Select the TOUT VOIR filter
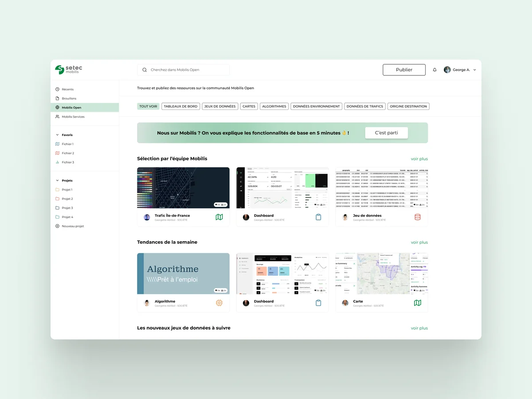The image size is (532, 399). coord(148,106)
